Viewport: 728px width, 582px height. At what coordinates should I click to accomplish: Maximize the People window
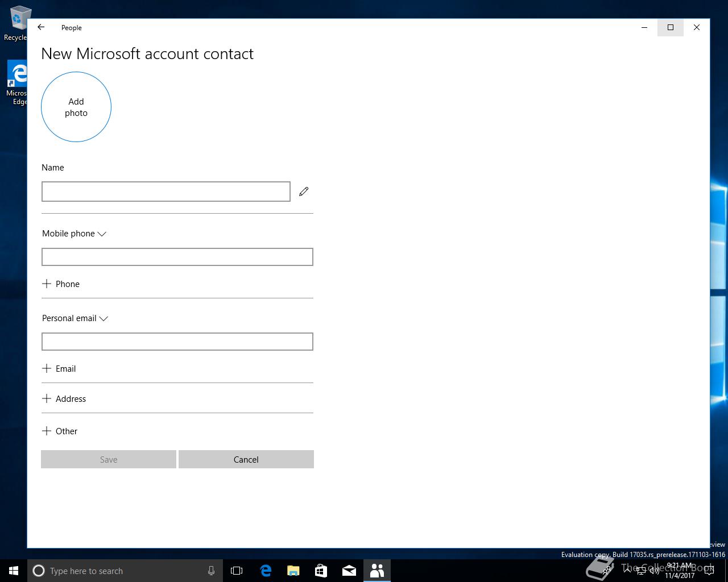coord(671,27)
